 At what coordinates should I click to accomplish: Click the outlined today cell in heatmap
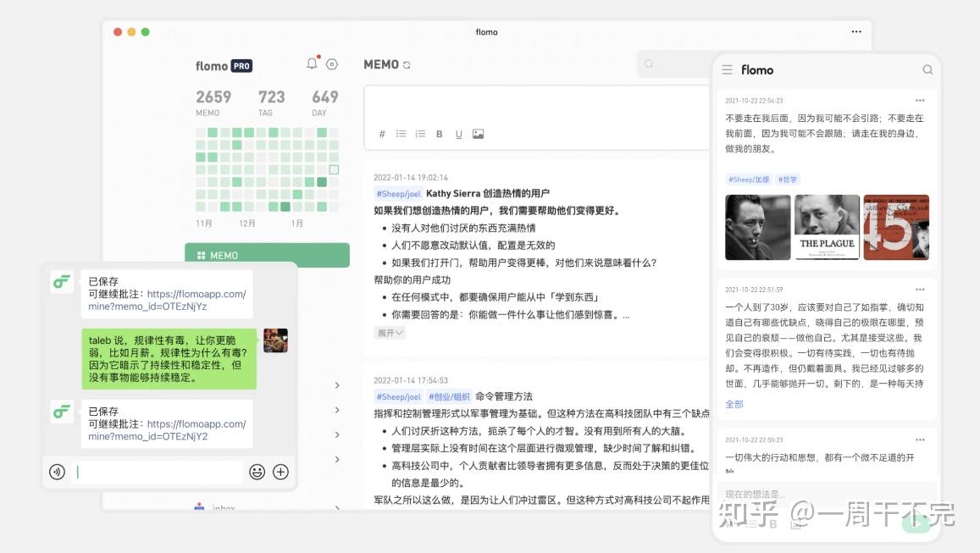pyautogui.click(x=334, y=169)
